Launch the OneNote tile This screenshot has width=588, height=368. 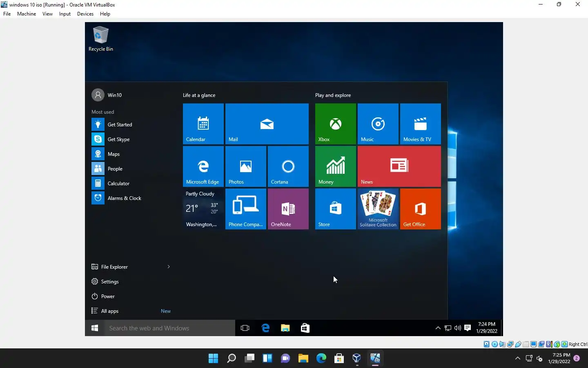pyautogui.click(x=288, y=209)
